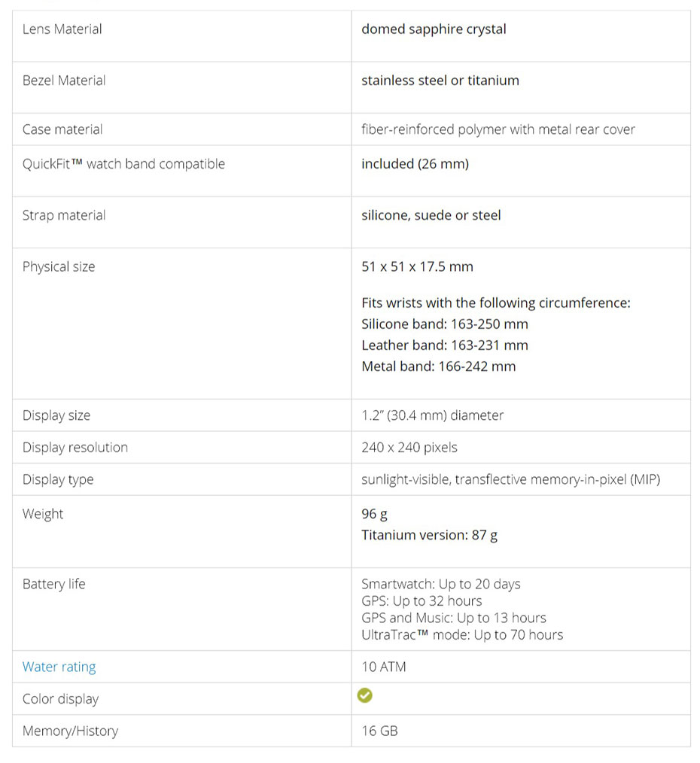The width and height of the screenshot is (700, 763).
Task: Click the domed sapphire crystal value
Action: (x=434, y=29)
